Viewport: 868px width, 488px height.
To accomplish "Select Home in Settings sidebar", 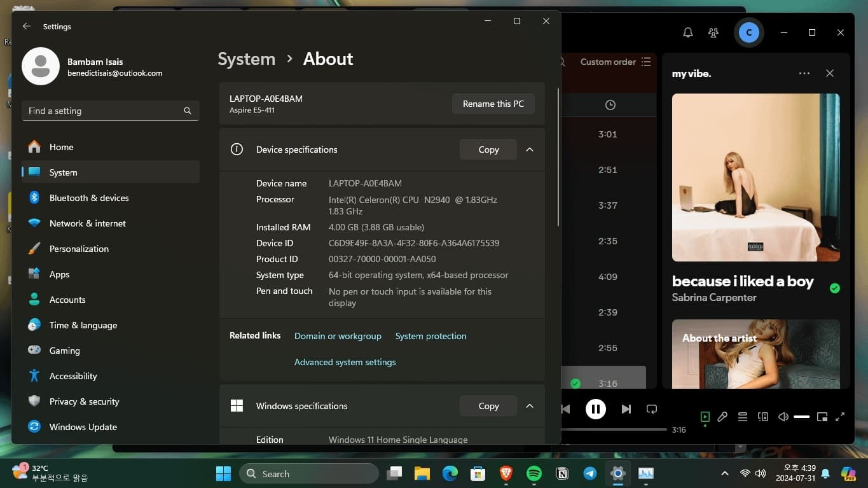I will pos(110,147).
